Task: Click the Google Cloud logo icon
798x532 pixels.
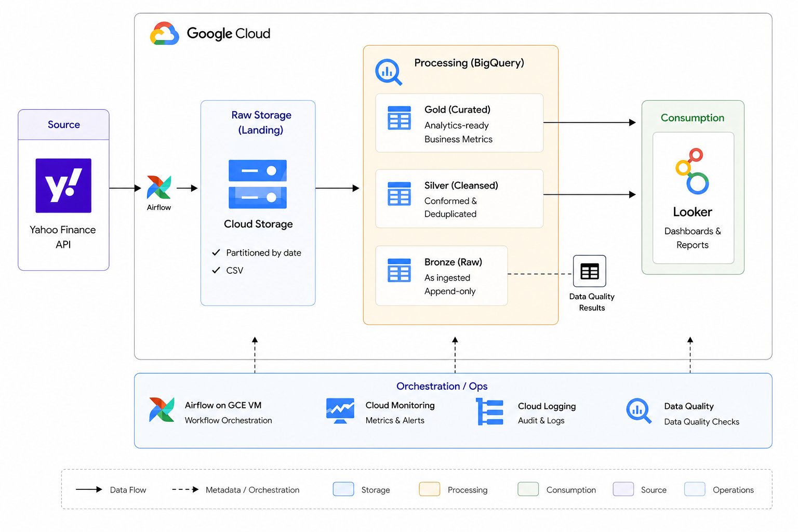Action: 165,34
